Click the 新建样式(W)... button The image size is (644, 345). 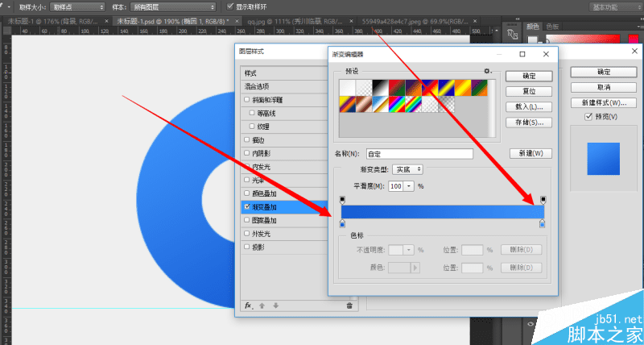point(604,102)
